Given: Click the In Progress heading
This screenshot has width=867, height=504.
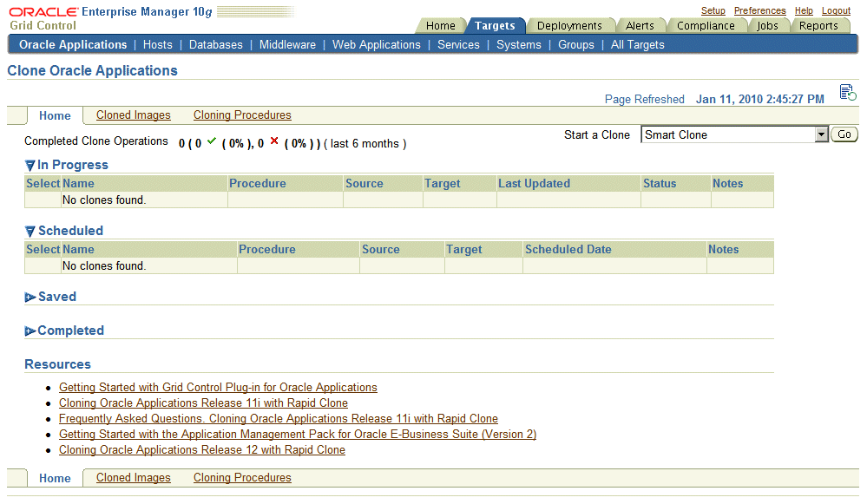Looking at the screenshot, I should pyautogui.click(x=72, y=165).
